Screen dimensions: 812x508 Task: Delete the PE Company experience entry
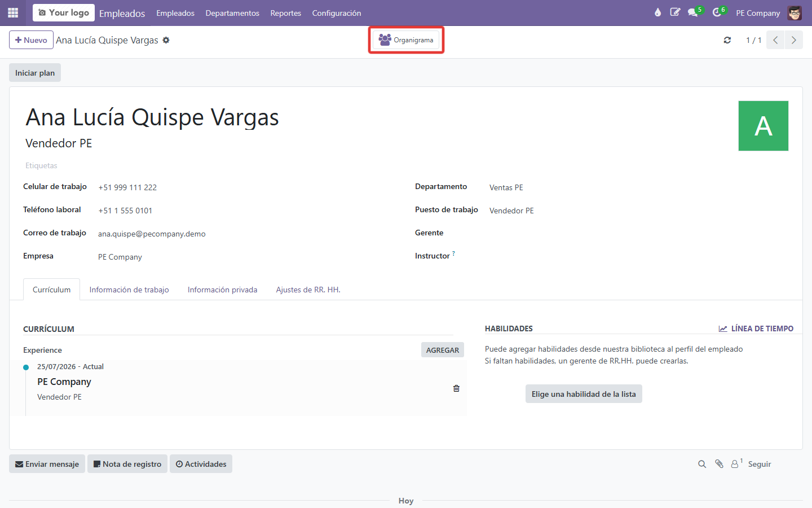[456, 388]
